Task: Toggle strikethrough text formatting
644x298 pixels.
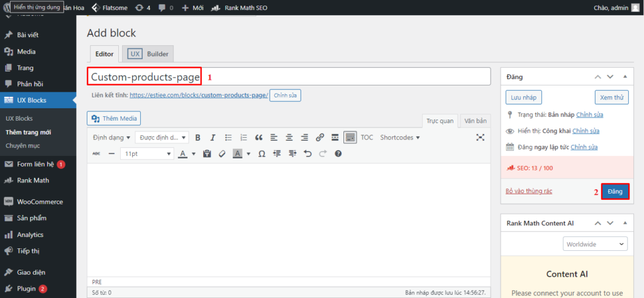Action: pyautogui.click(x=96, y=153)
